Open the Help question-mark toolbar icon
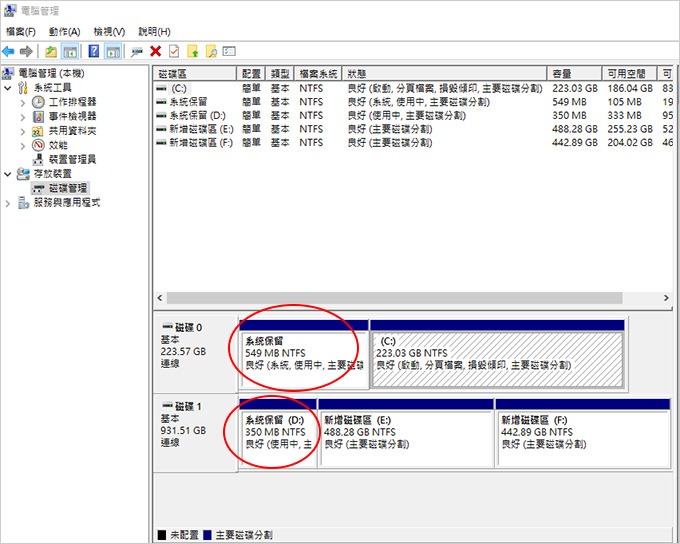 (94, 52)
